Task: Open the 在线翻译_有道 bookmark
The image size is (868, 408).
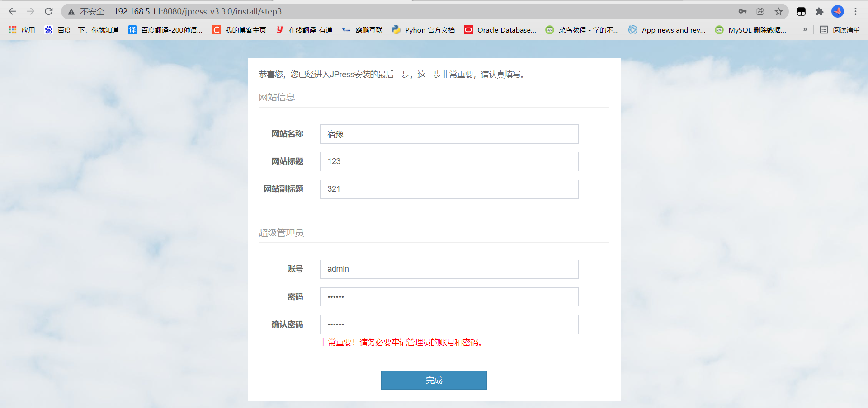Action: [304, 30]
